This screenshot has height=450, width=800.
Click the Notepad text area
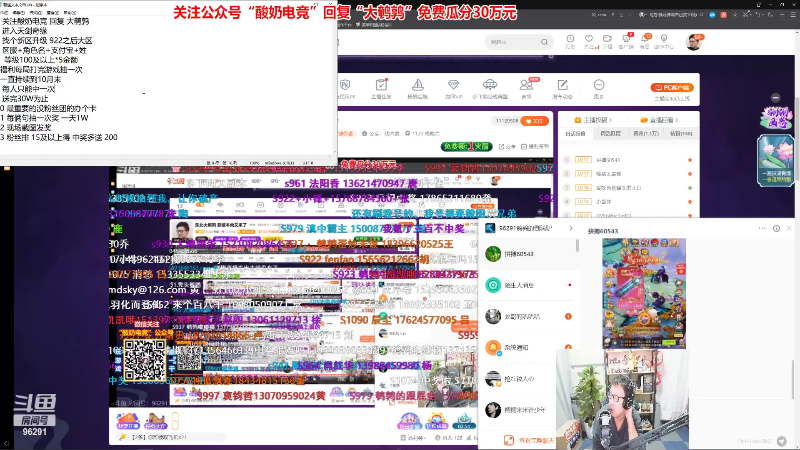[168, 84]
